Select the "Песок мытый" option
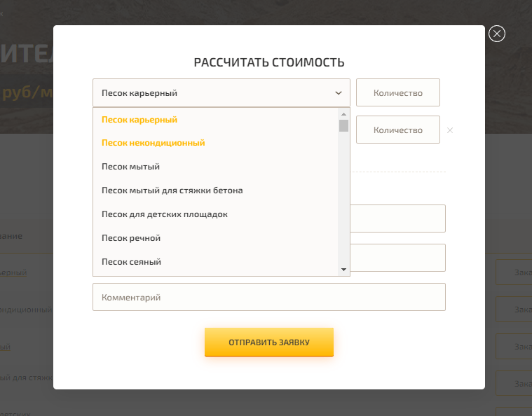 tap(130, 167)
